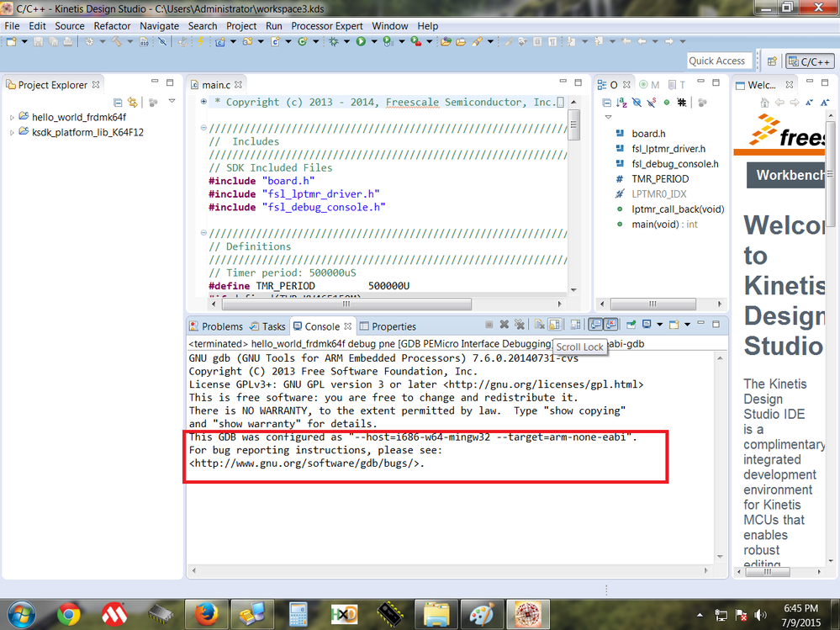The height and width of the screenshot is (630, 840).
Task: Select fsl_lptmr_driver.h in Outline
Action: click(668, 149)
